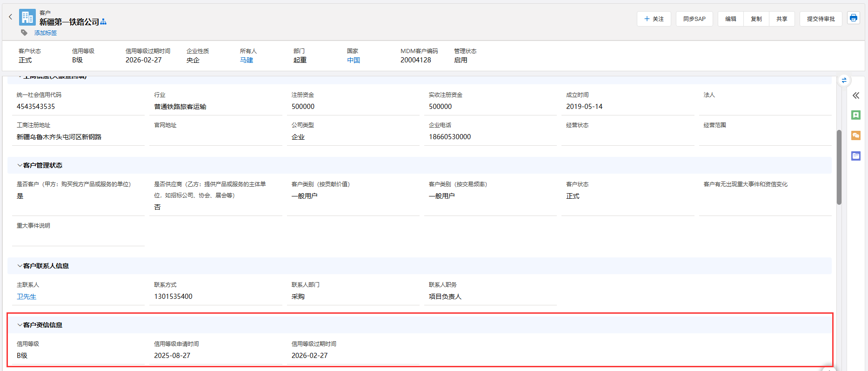Click the 关注 follow button
Viewport: 868px width, 371px height.
pos(654,19)
